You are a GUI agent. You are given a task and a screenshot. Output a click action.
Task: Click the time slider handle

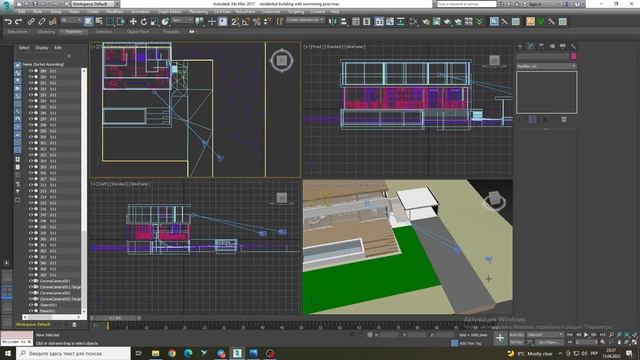[117, 318]
